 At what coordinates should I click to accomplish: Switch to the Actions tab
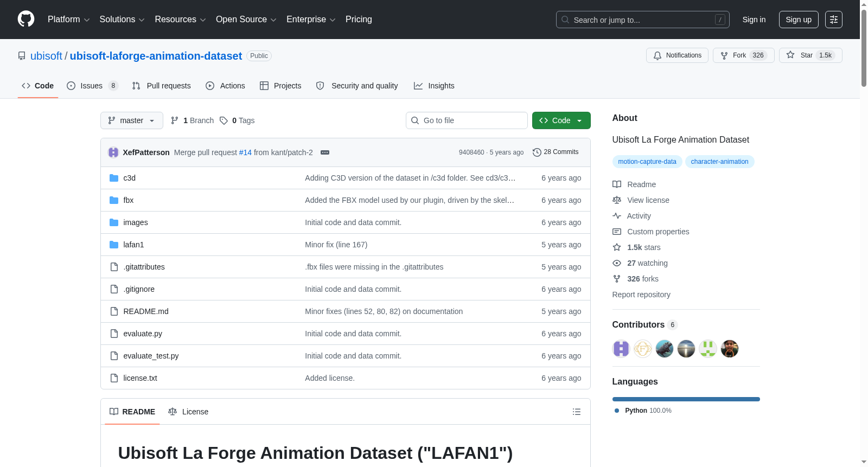point(225,86)
